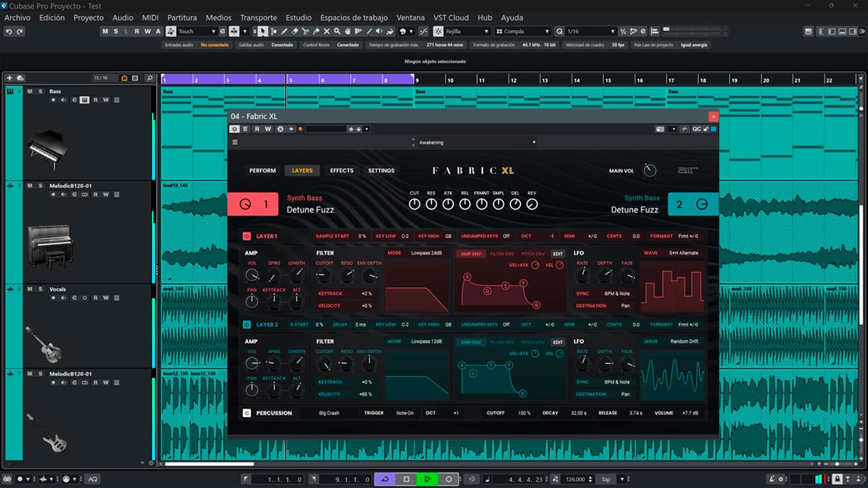This screenshot has width=868, height=488.
Task: Click the teal Layer 2 dial tile
Action: click(x=693, y=205)
